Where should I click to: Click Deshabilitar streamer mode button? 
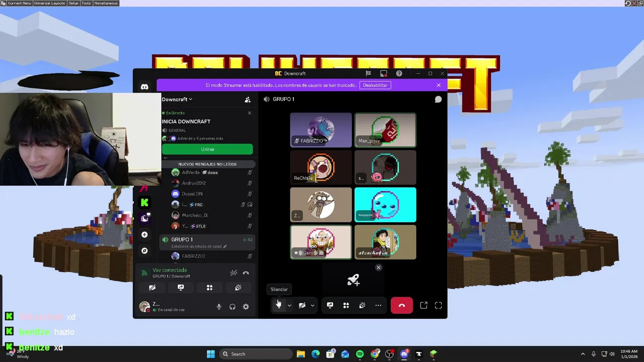375,85
